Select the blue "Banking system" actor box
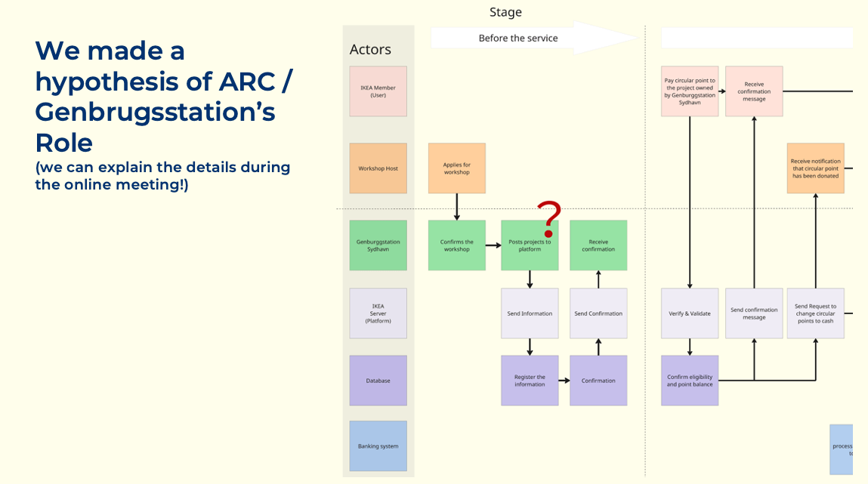Image resolution: width=868 pixels, height=484 pixels. (x=378, y=445)
